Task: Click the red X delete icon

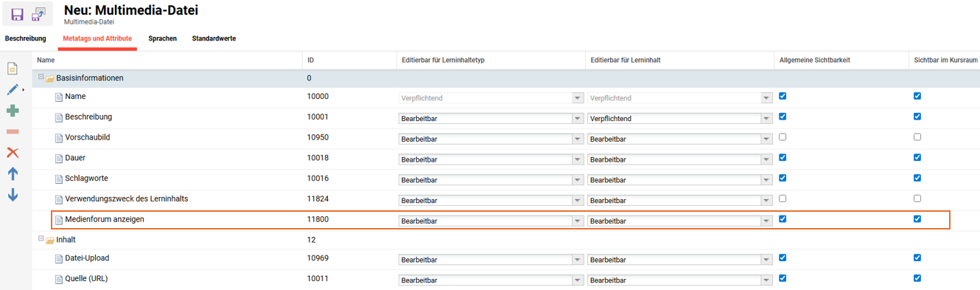Action: [x=13, y=153]
